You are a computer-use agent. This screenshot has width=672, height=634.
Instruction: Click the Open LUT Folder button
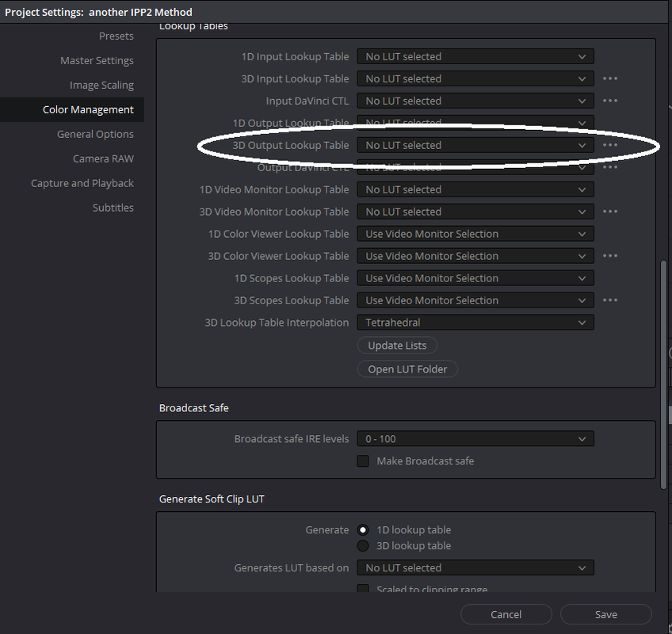pyautogui.click(x=407, y=369)
